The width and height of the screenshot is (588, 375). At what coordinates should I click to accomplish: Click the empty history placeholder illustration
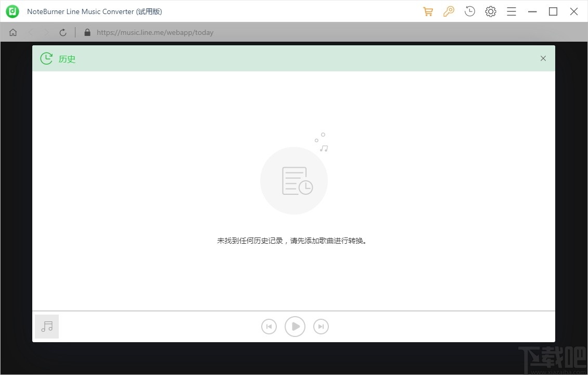click(294, 180)
